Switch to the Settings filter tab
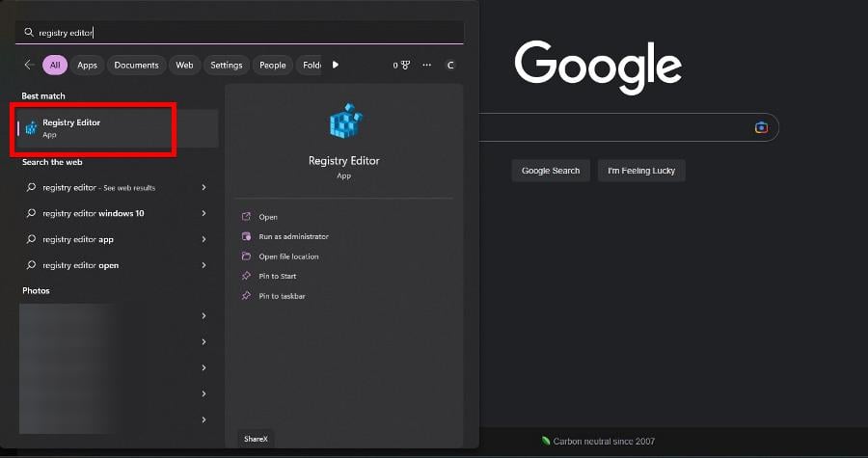 227,65
